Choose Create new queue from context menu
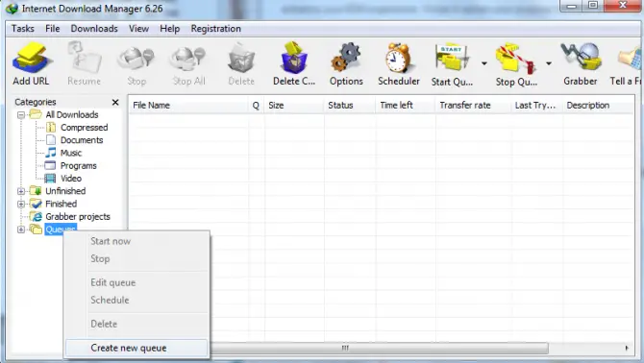The width and height of the screenshot is (644, 363). point(136,349)
